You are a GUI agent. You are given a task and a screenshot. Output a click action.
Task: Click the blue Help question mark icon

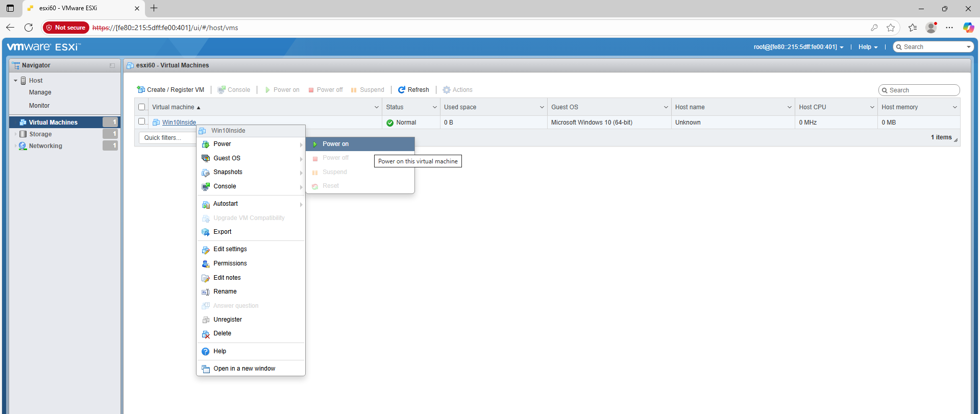206,352
